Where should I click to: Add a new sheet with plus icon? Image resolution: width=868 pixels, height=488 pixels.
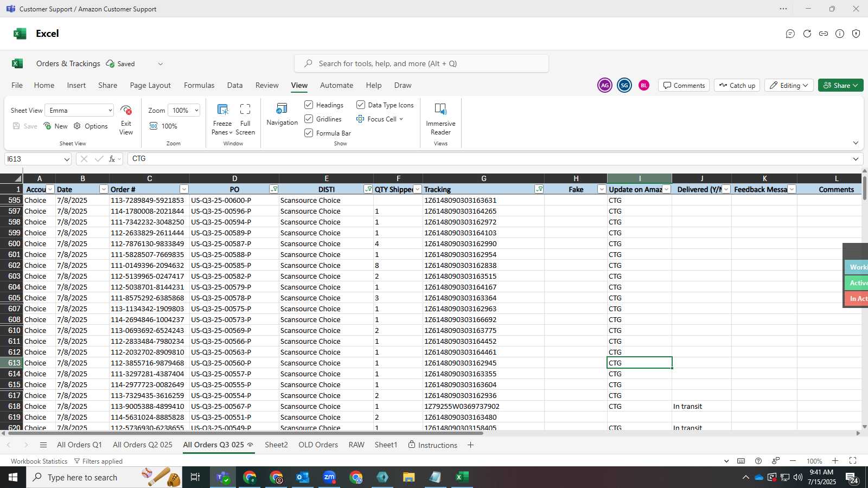point(470,445)
